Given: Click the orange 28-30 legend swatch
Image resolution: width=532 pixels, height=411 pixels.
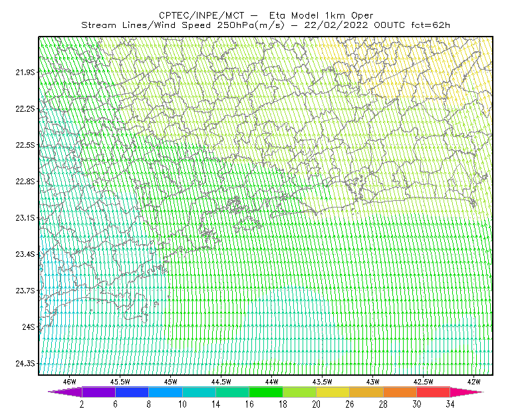Looking at the screenshot, I should (400, 392).
